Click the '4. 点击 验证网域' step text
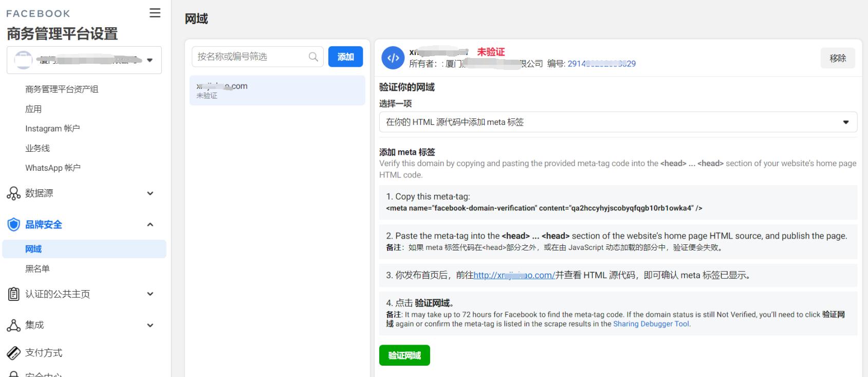Viewport: 868px width, 377px height. point(420,303)
